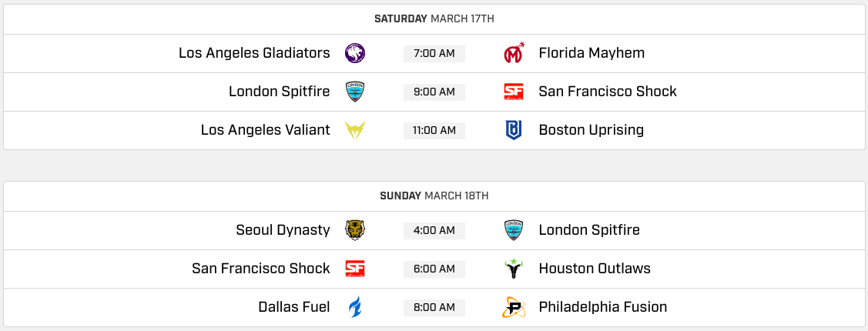The height and width of the screenshot is (331, 868).
Task: Click London Spitfire logo in Saturday match
Action: click(x=355, y=92)
